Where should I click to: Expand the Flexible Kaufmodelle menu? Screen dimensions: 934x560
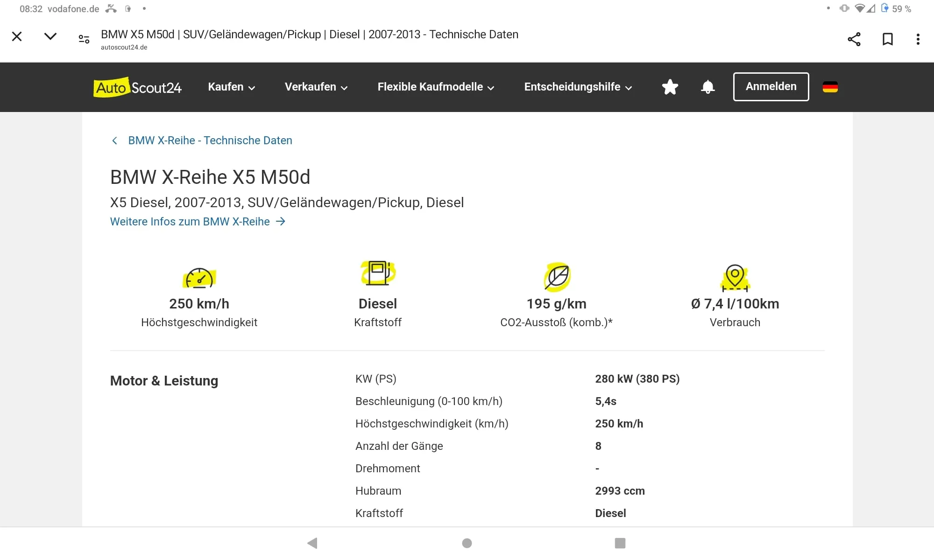(x=436, y=87)
